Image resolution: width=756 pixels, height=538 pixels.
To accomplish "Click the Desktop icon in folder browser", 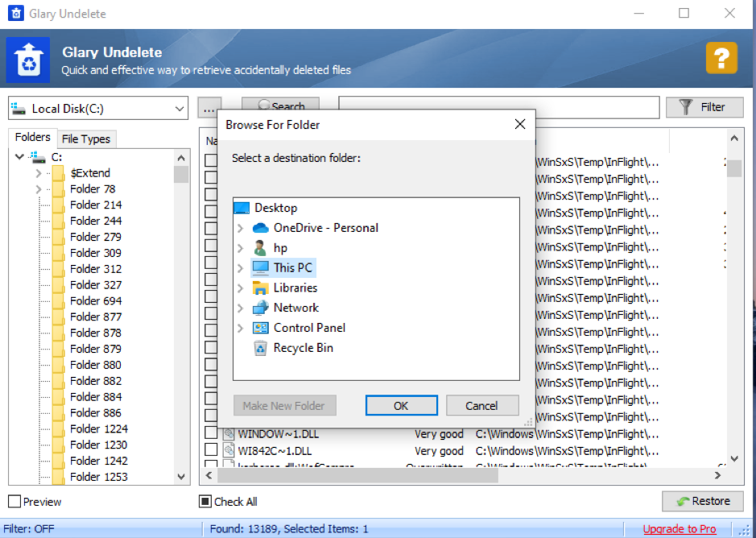I will point(242,208).
